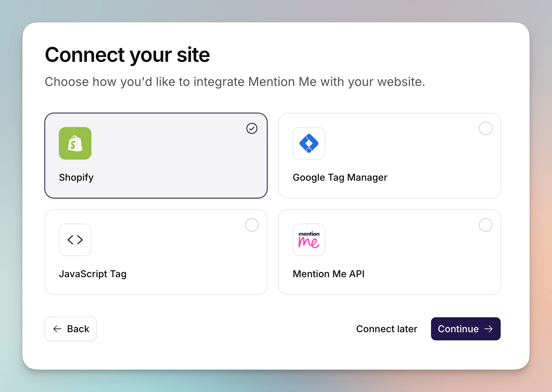Click the Connect later link
Viewport: 552px width, 392px height.
coord(386,329)
